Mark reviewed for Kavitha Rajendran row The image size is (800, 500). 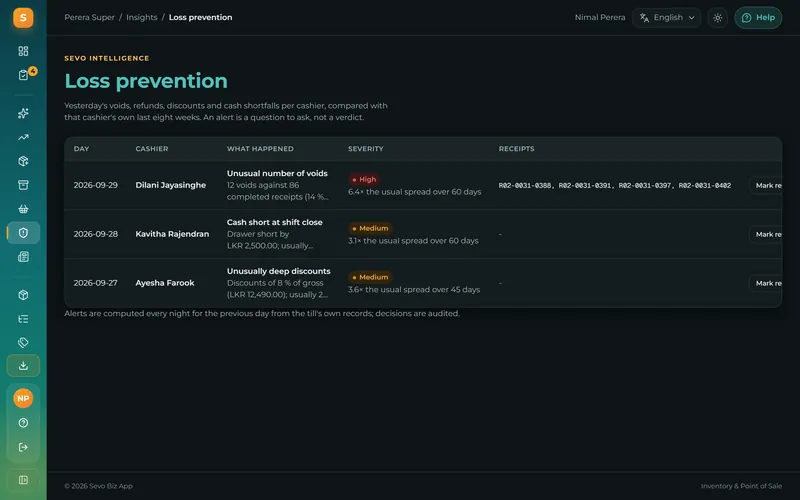[x=765, y=234]
